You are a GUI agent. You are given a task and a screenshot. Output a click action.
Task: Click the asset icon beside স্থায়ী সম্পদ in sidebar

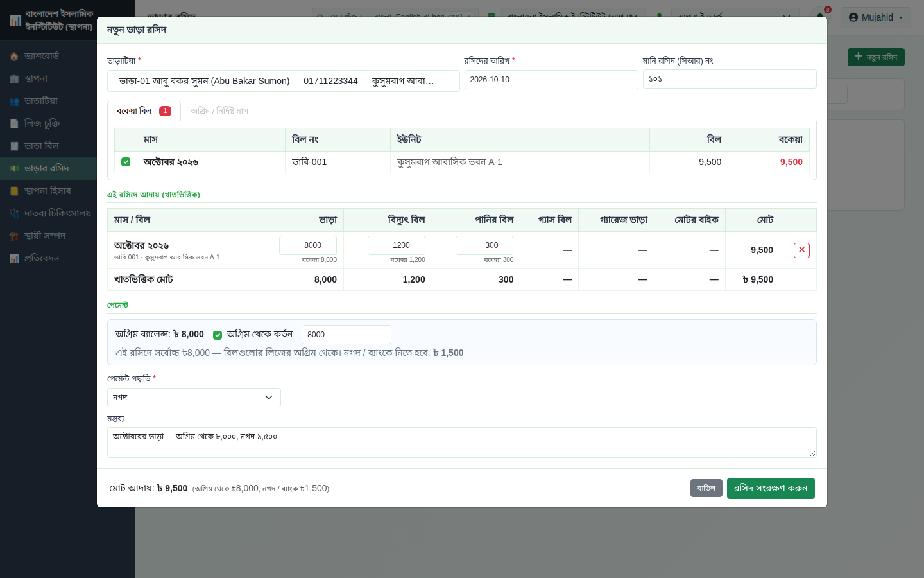pyautogui.click(x=14, y=236)
